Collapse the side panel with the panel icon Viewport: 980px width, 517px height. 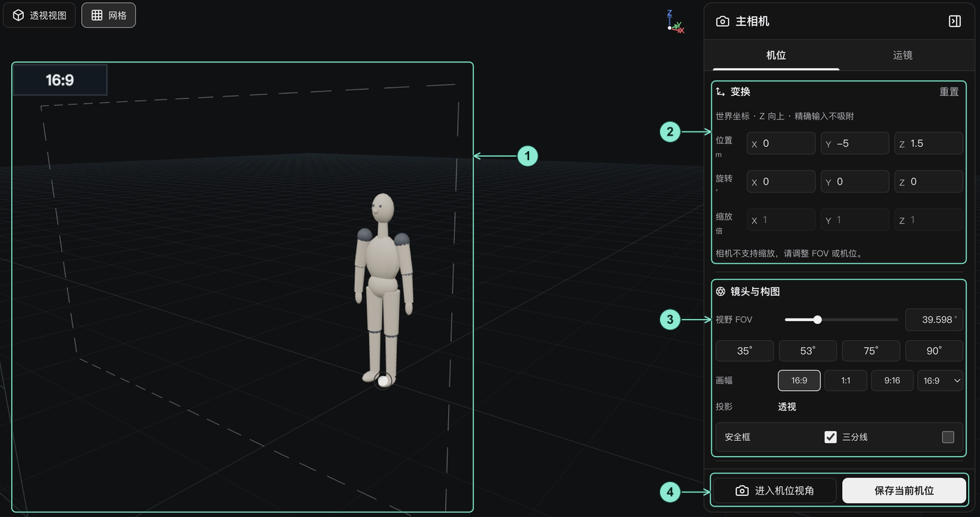[x=955, y=22]
